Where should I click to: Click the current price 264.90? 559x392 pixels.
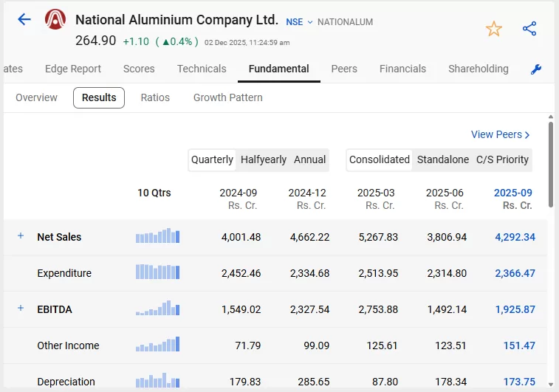[x=95, y=41]
